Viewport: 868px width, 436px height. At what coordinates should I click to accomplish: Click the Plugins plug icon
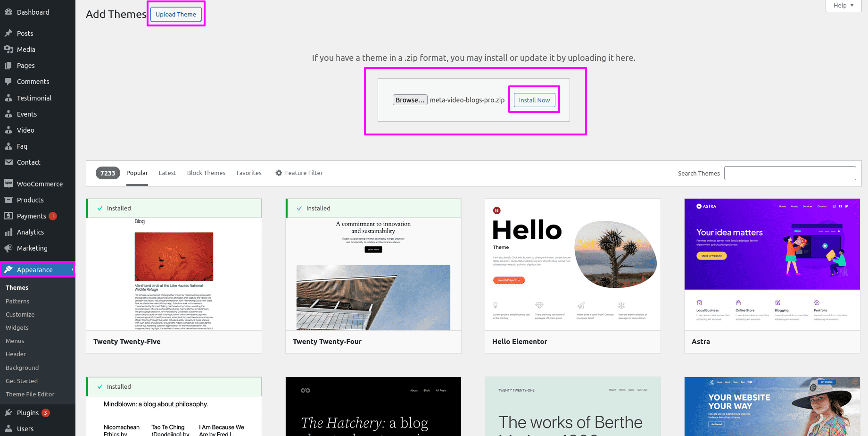click(x=8, y=413)
